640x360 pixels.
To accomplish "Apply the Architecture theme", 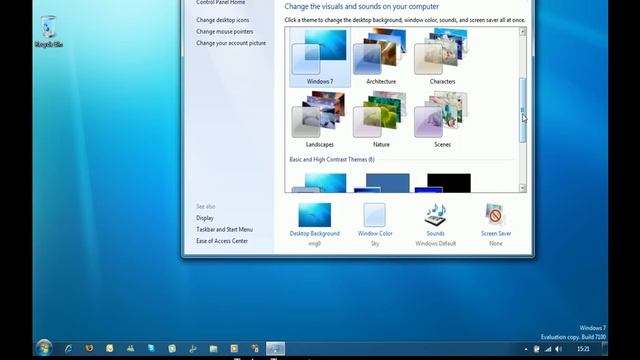I will (380, 57).
